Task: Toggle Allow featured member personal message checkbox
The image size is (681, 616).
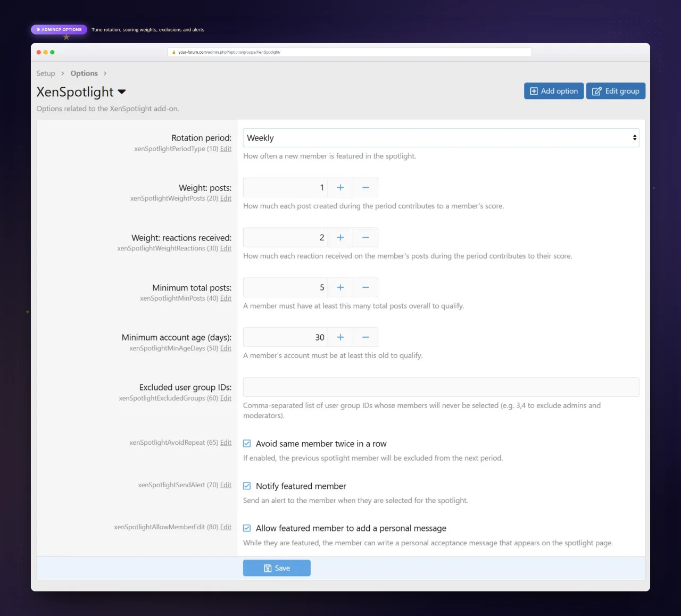Action: coord(247,528)
